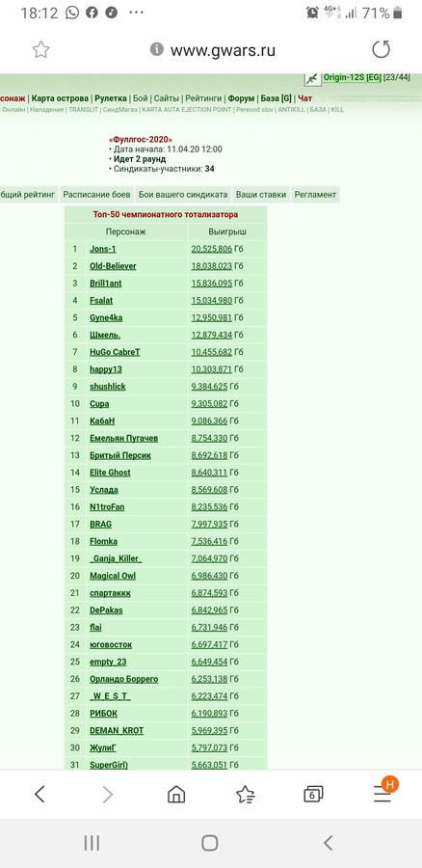The height and width of the screenshot is (868, 422).
Task: Open the Origin-12S weapon link at top
Action: [x=353, y=77]
